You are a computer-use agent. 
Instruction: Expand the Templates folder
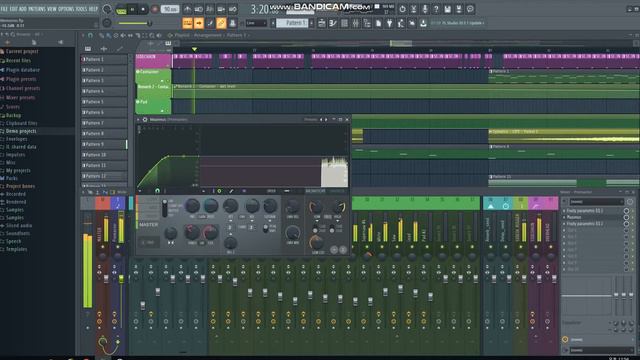[16, 249]
